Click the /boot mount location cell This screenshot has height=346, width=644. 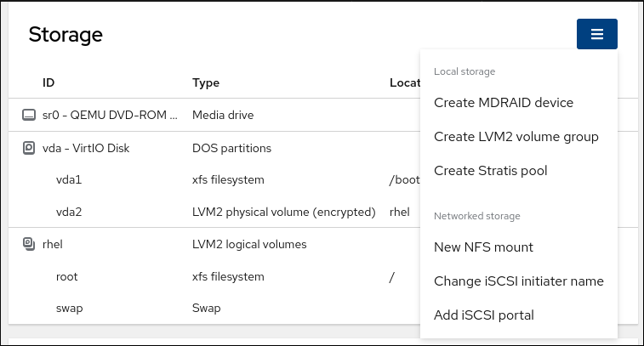(x=403, y=180)
